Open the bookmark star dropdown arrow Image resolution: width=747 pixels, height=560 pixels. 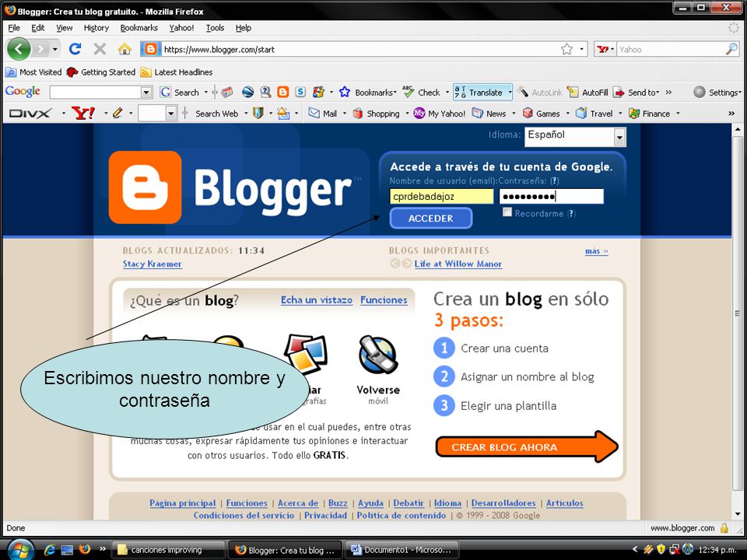tap(581, 49)
